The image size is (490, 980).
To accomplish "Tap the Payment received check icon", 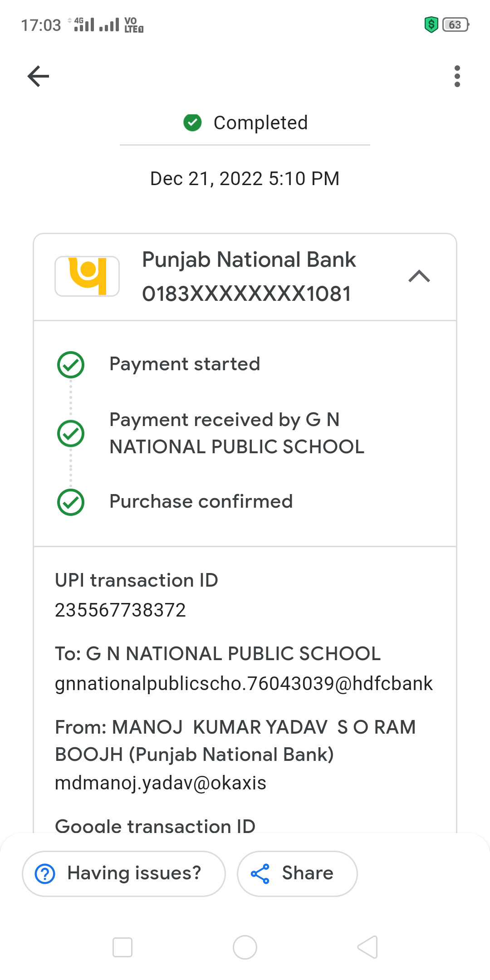I will (71, 433).
